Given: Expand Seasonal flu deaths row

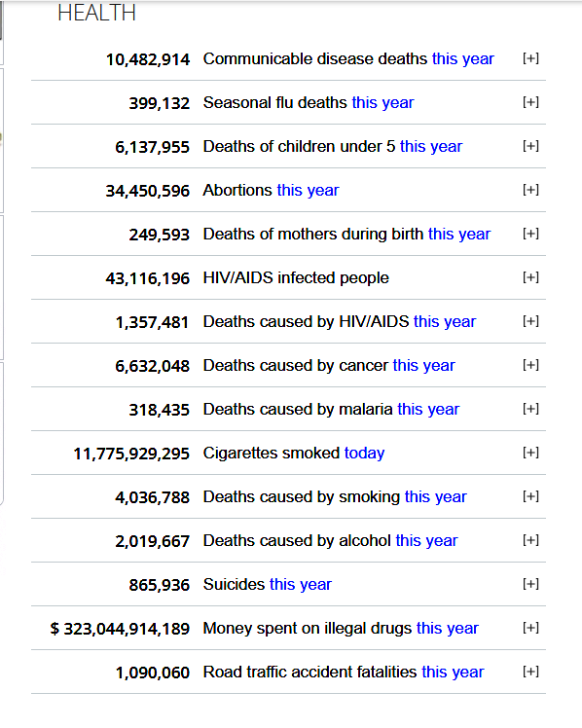Looking at the screenshot, I should 530,102.
